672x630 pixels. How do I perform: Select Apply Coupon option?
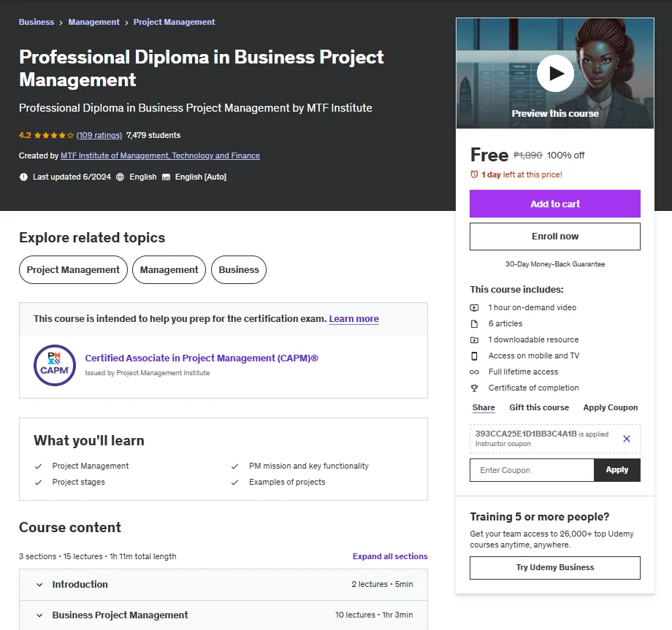click(611, 407)
